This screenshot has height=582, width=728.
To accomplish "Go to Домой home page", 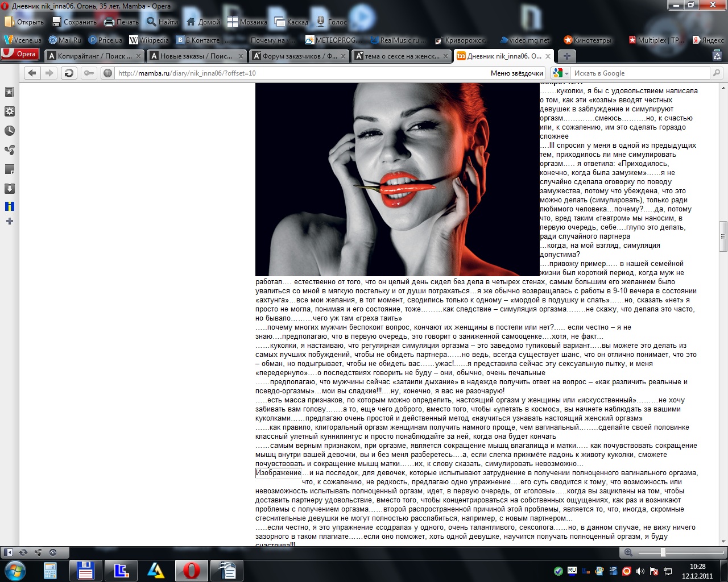I will [202, 22].
